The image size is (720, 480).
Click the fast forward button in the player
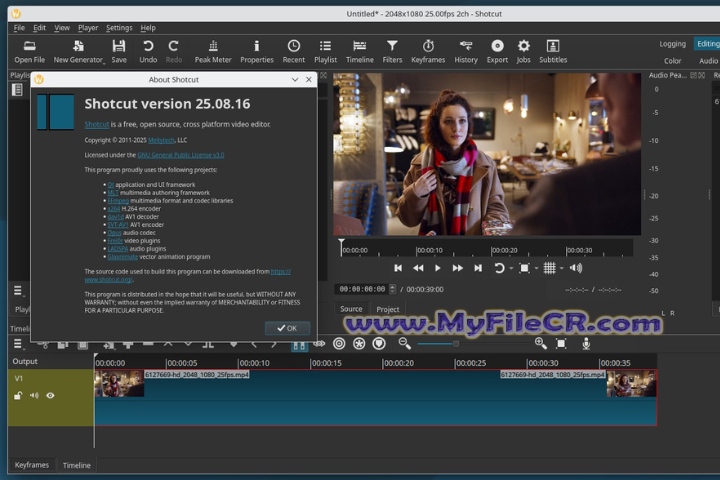pyautogui.click(x=457, y=268)
